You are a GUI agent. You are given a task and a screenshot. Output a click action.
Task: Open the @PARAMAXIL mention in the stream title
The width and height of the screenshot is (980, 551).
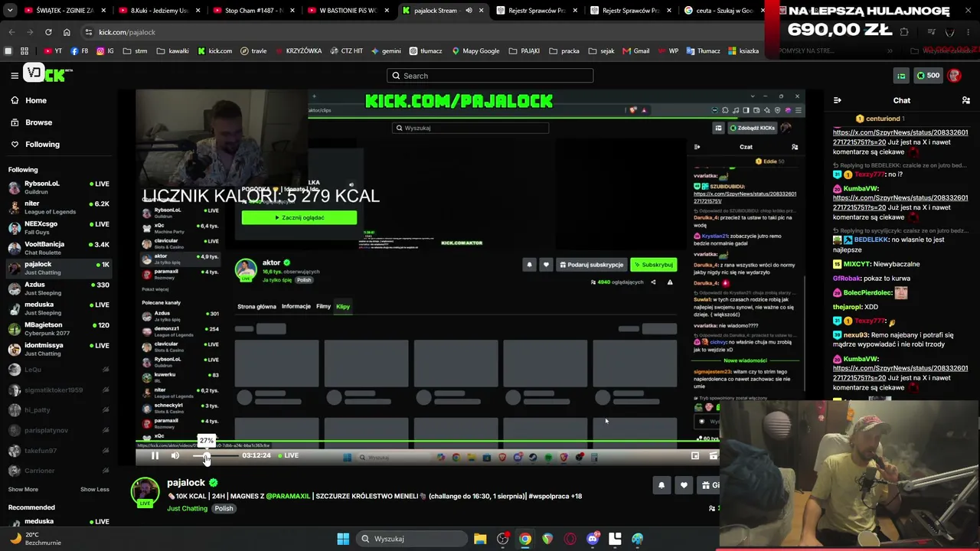pos(288,496)
